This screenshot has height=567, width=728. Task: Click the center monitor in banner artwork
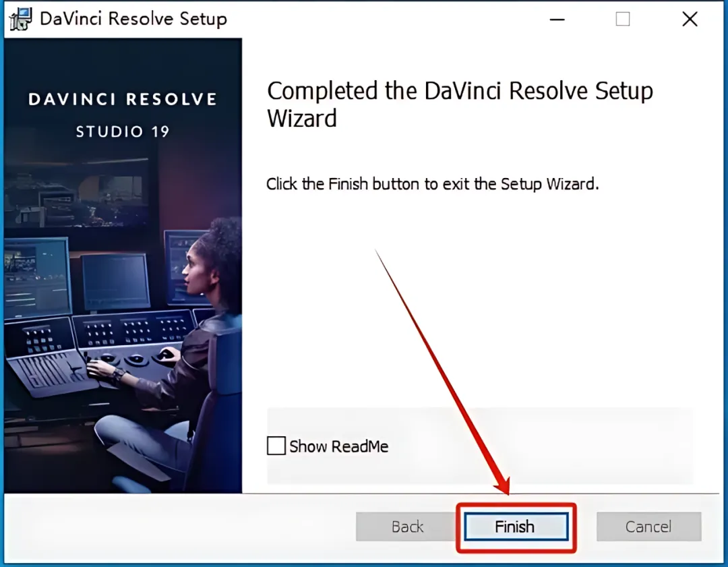(x=115, y=283)
